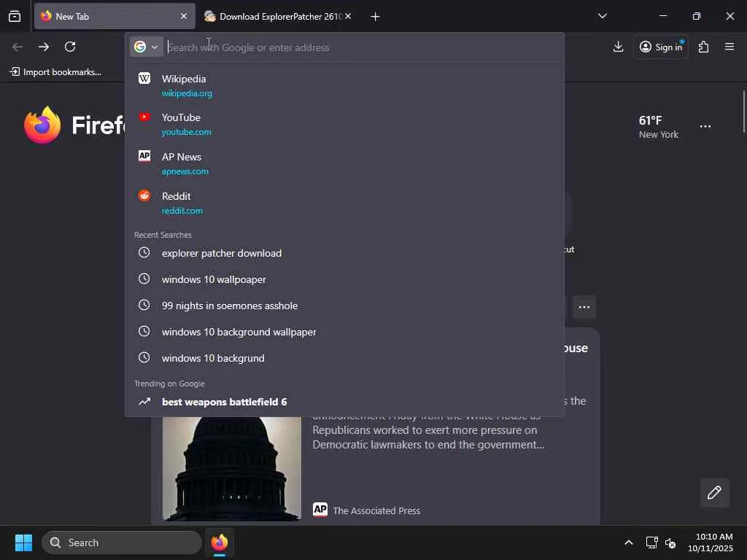Viewport: 747px width, 560px height.
Task: Open Google search engine switcher dropdown
Action: coord(146,47)
